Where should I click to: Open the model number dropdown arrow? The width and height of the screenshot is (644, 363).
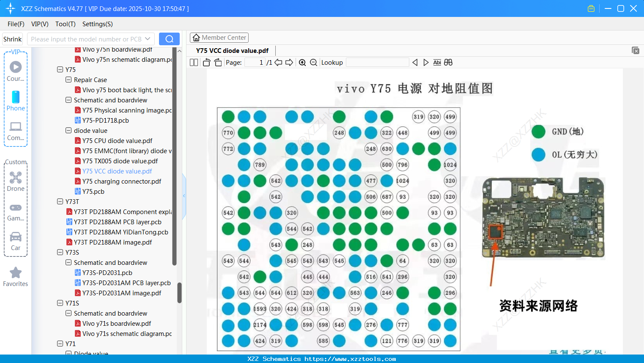tap(148, 38)
